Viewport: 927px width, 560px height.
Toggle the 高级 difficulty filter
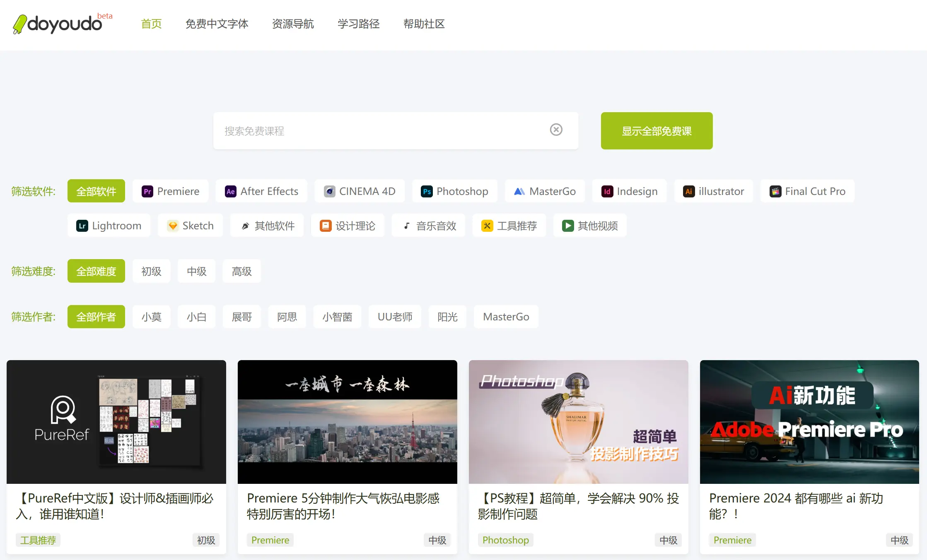[x=241, y=271]
